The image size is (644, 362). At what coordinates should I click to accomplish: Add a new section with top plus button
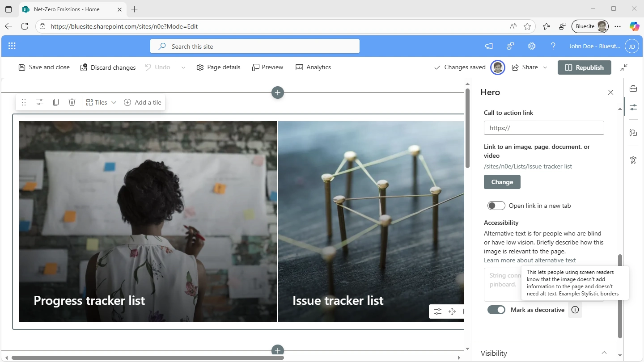[x=278, y=93]
